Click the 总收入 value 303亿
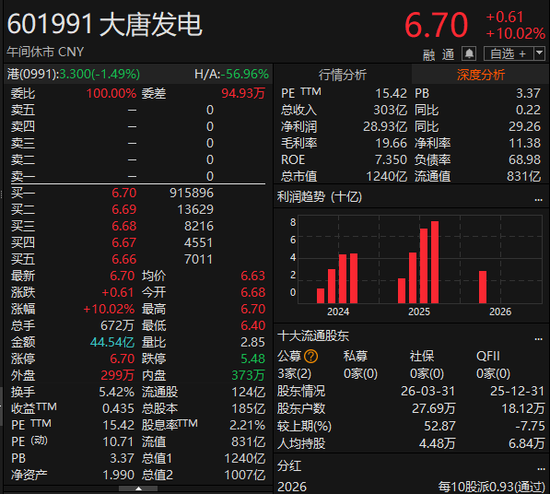The height and width of the screenshot is (494, 550). coord(390,110)
